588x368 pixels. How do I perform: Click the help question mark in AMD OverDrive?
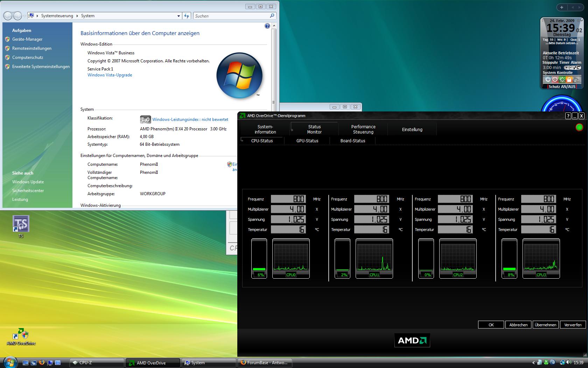click(568, 116)
